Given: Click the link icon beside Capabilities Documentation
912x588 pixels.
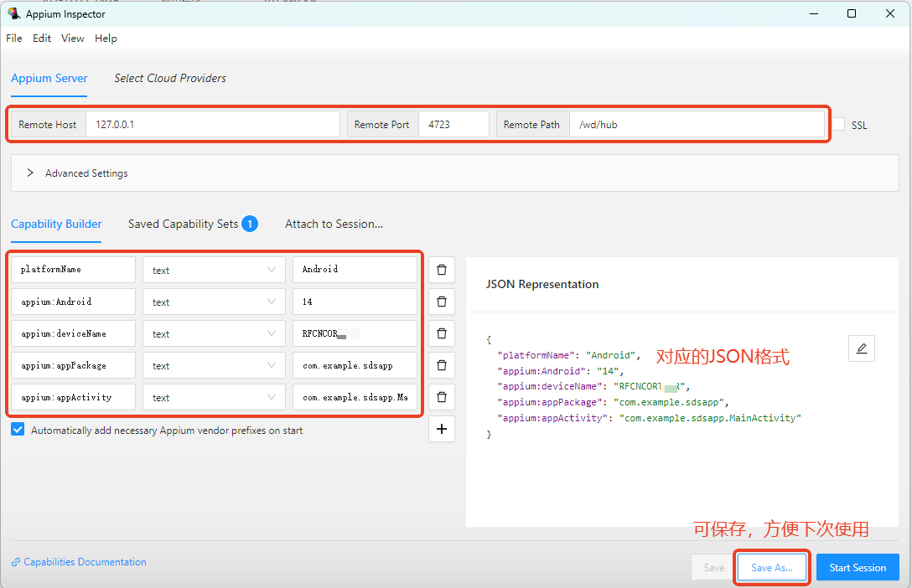Looking at the screenshot, I should (16, 562).
